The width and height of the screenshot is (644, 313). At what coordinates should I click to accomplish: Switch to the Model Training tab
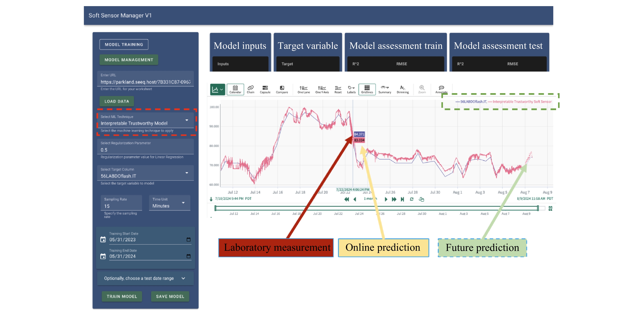click(x=124, y=45)
